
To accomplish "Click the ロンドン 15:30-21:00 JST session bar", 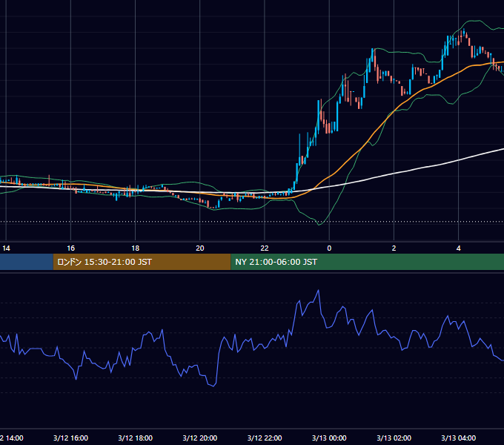I will pyautogui.click(x=142, y=262).
